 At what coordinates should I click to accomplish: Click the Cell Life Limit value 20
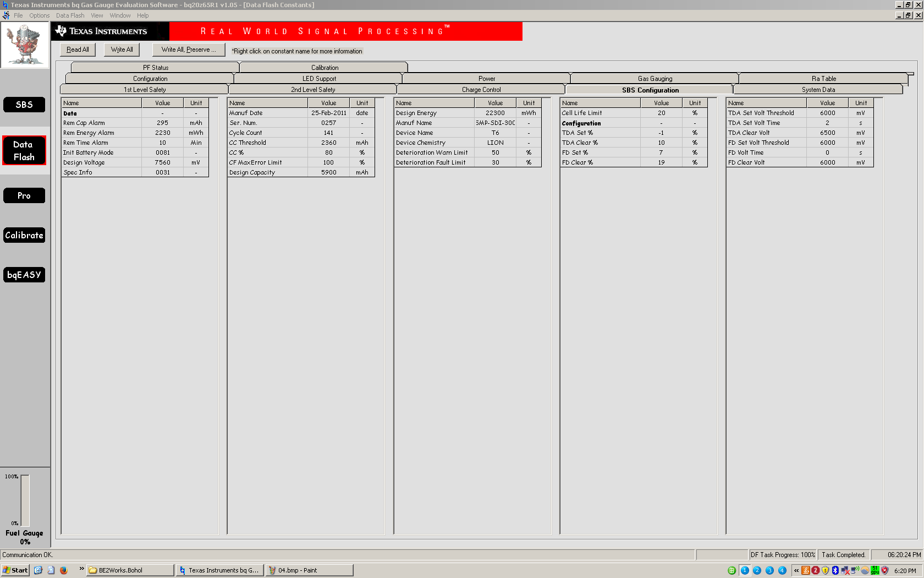(x=661, y=113)
